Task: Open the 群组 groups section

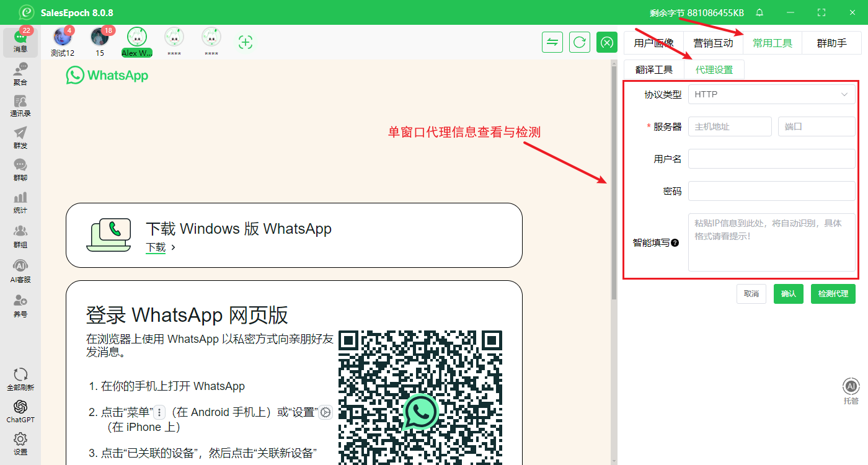Action: 20,237
